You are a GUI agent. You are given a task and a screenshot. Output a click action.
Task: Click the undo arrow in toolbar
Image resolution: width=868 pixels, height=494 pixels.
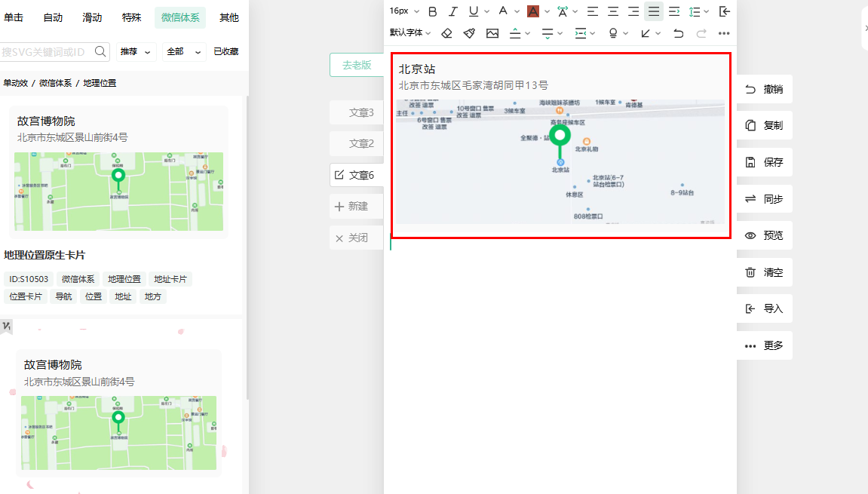pyautogui.click(x=679, y=33)
